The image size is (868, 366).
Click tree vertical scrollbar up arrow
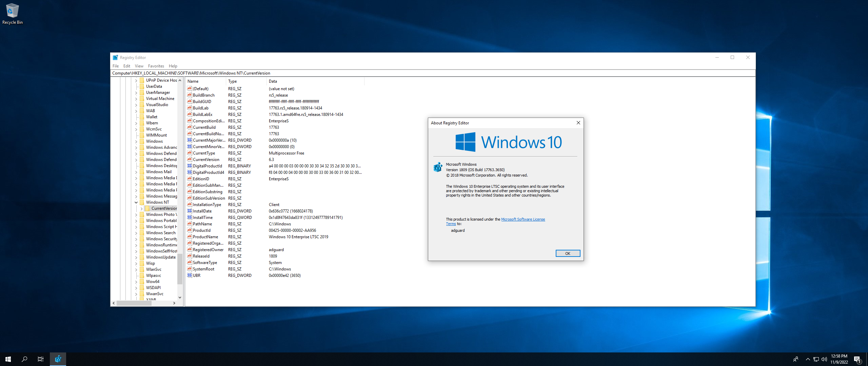[x=180, y=80]
